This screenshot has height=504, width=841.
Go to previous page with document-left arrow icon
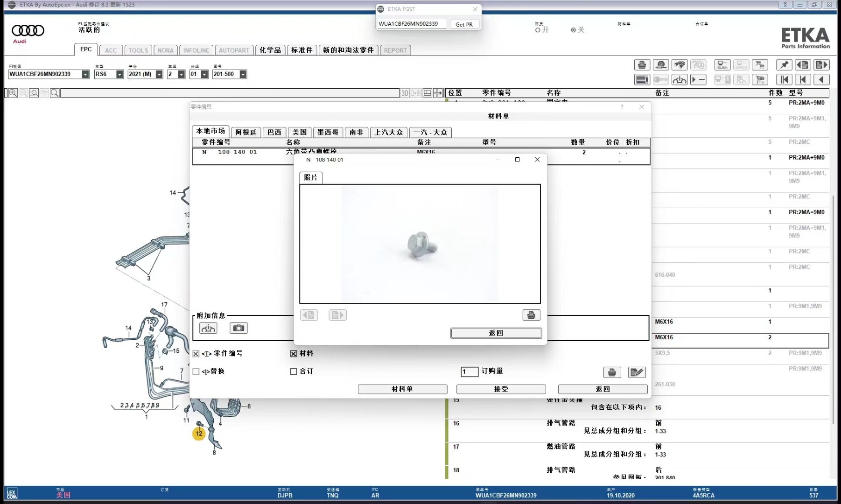coord(803,65)
